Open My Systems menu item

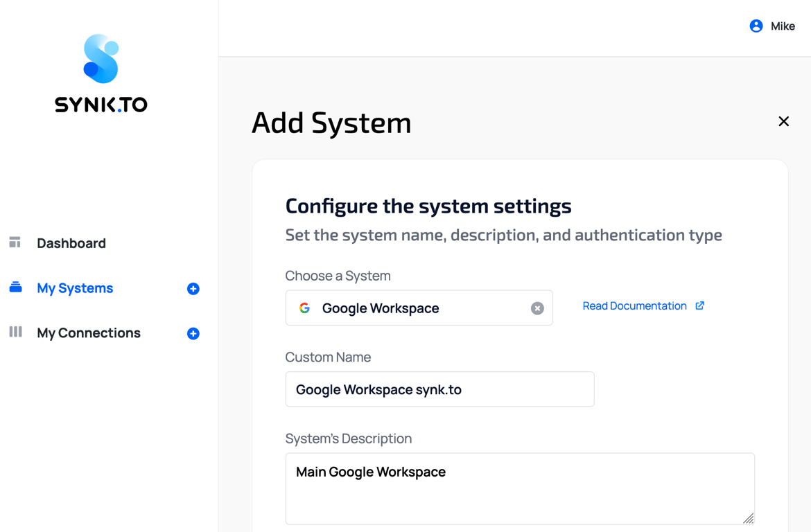coord(75,288)
